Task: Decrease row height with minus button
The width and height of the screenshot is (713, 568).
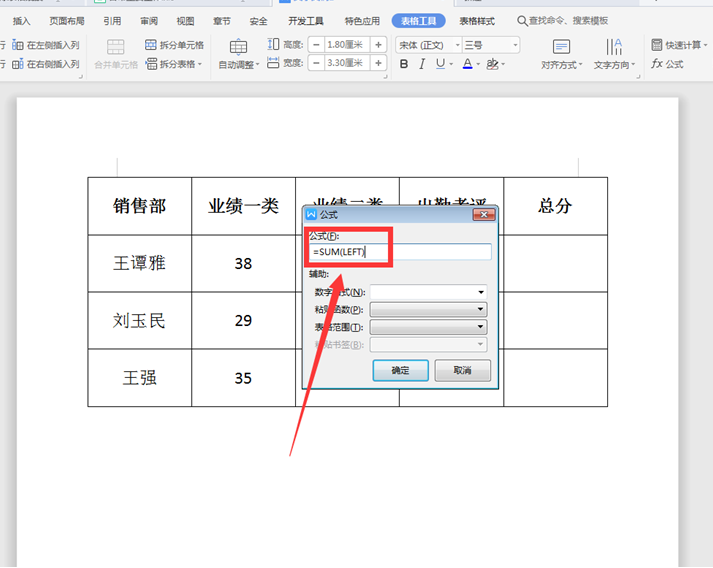Action: click(x=316, y=45)
